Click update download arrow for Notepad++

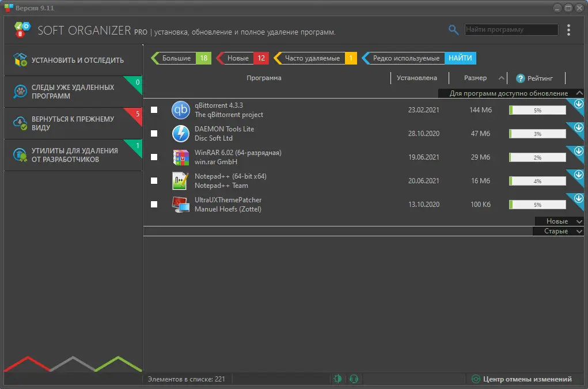[578, 175]
